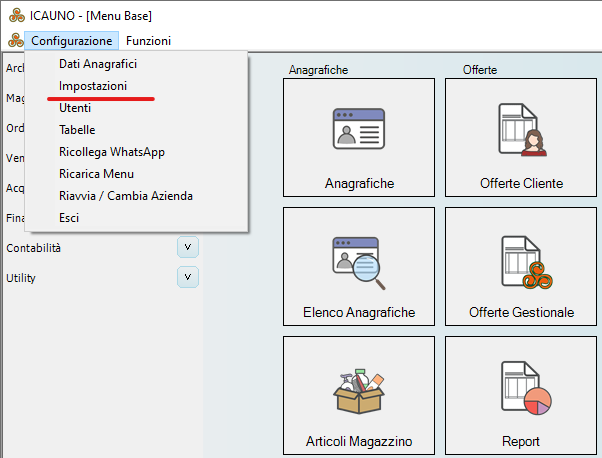Viewport: 602px width, 458px height.
Task: Open the Offerte Gestionale tile
Action: [x=521, y=260]
